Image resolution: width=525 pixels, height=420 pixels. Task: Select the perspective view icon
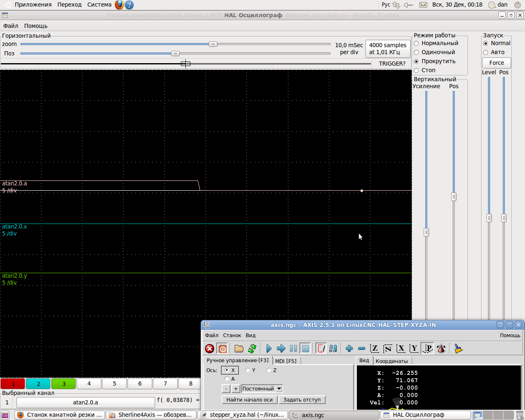(428, 349)
